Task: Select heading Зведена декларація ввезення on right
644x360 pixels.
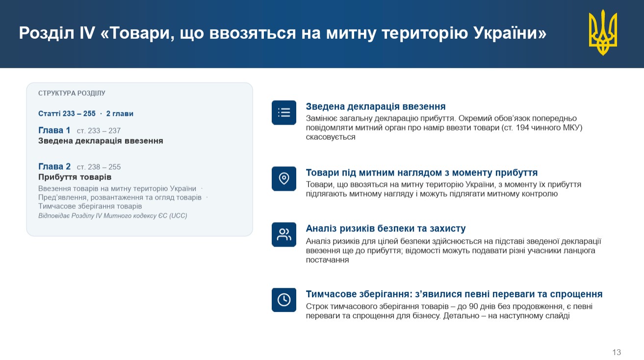Action: tap(376, 106)
